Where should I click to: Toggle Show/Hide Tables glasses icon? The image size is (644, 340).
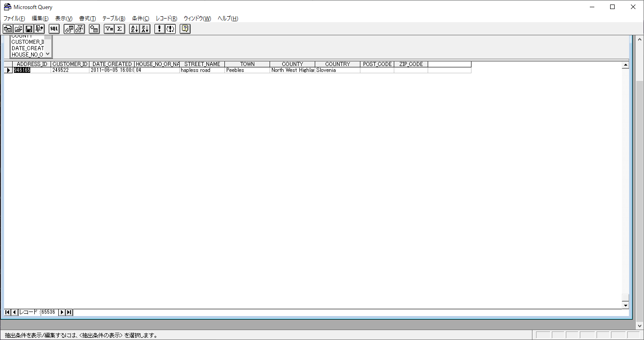click(69, 29)
